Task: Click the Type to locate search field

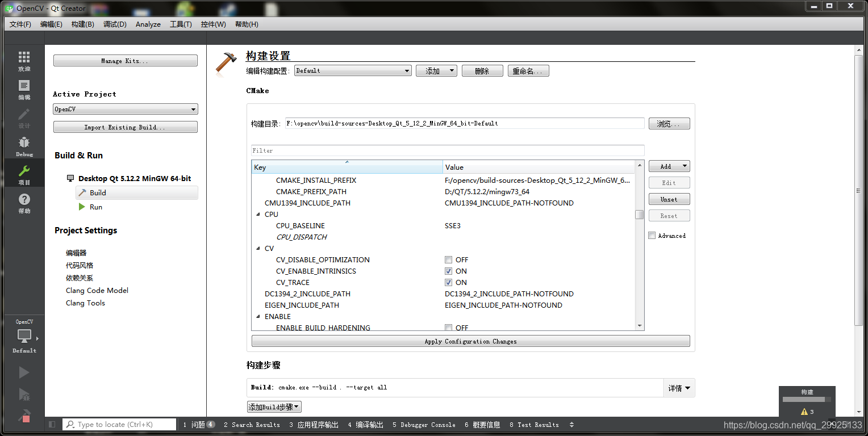Action: [120, 424]
